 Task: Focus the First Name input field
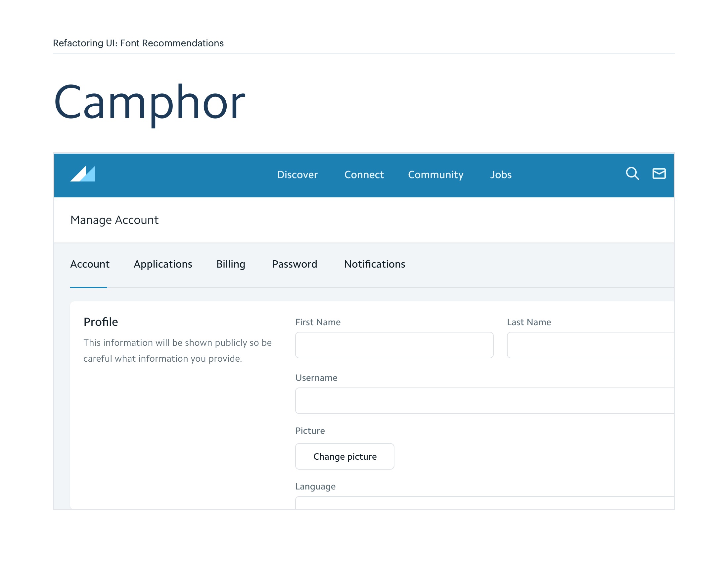pos(394,345)
